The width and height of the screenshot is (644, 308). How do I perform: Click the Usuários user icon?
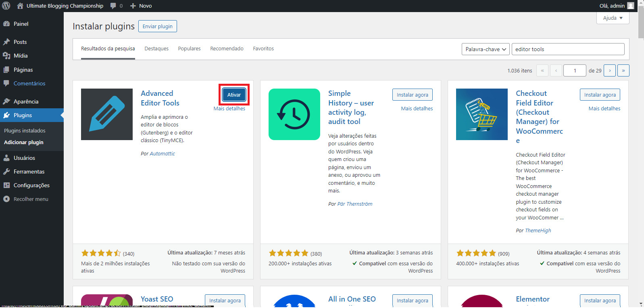coord(6,158)
